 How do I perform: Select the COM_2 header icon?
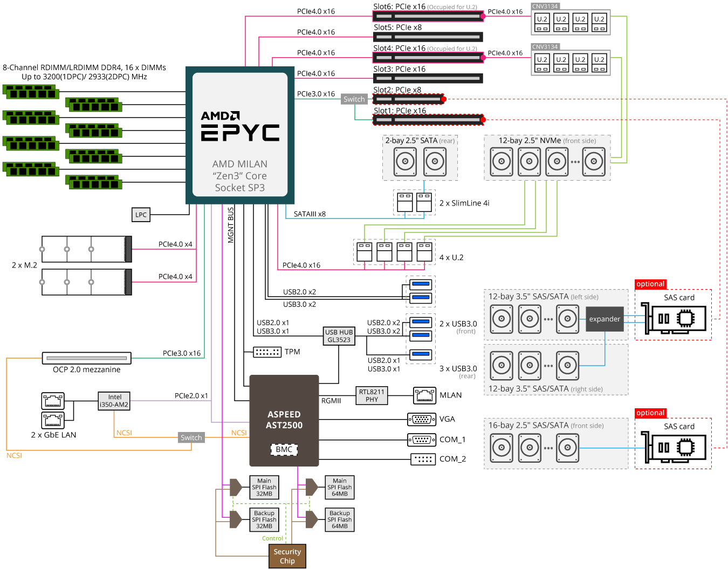coord(423,459)
